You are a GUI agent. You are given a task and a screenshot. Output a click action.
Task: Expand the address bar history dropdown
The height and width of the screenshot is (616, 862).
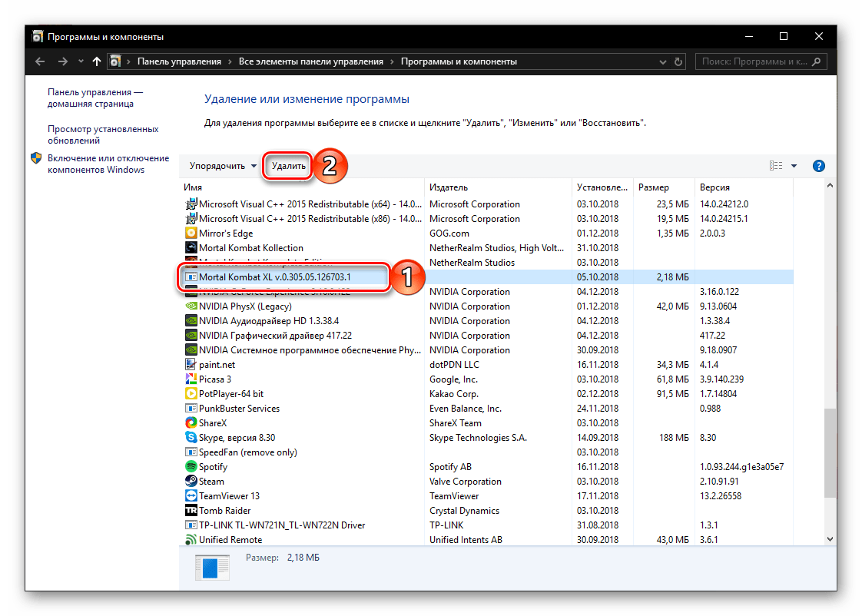coord(680,61)
